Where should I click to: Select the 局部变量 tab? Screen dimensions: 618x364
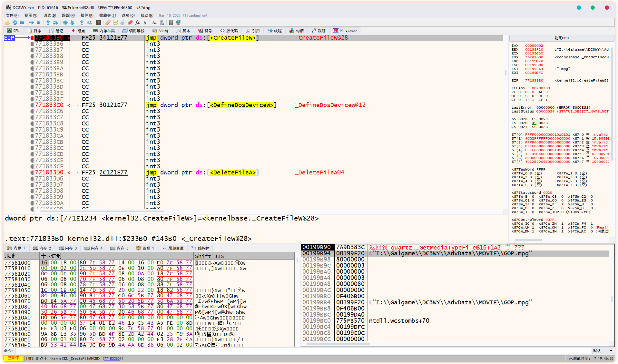(173, 248)
